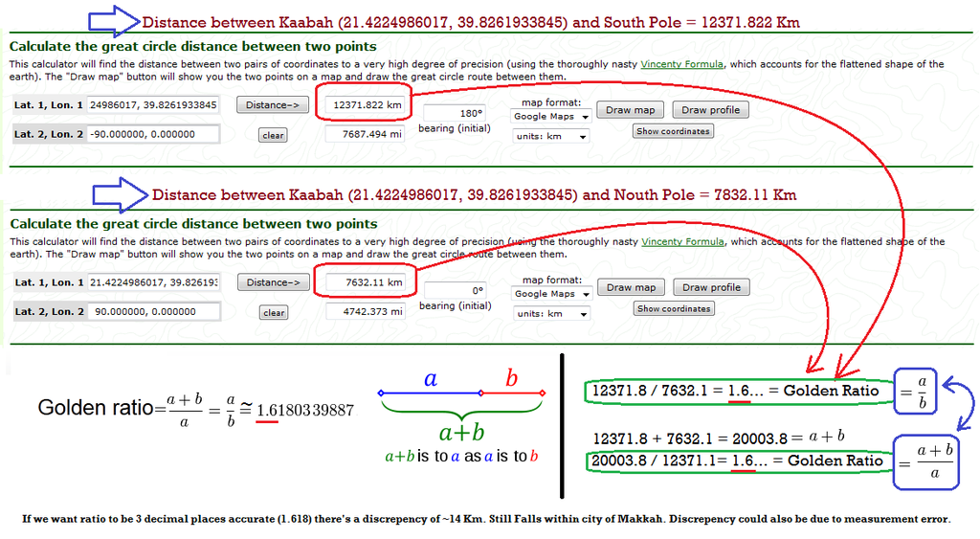The image size is (980, 539).
Task: Select the 180° initial bearing field
Action: coord(455,113)
